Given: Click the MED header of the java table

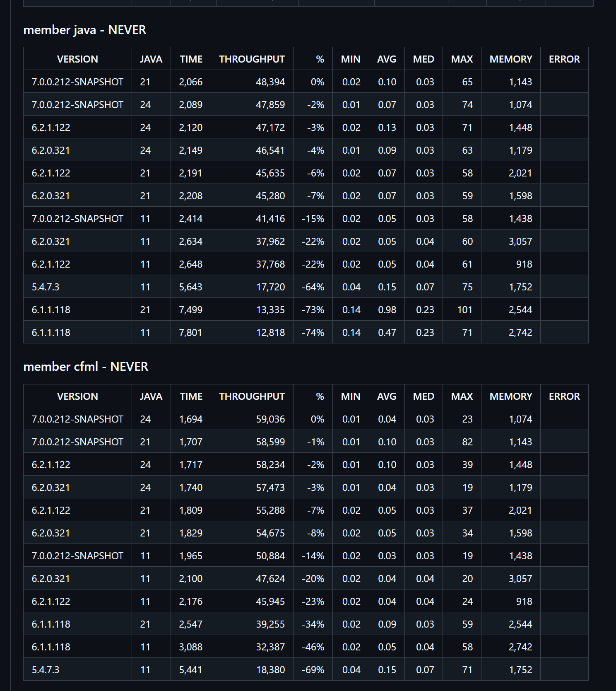Looking at the screenshot, I should 423,59.
